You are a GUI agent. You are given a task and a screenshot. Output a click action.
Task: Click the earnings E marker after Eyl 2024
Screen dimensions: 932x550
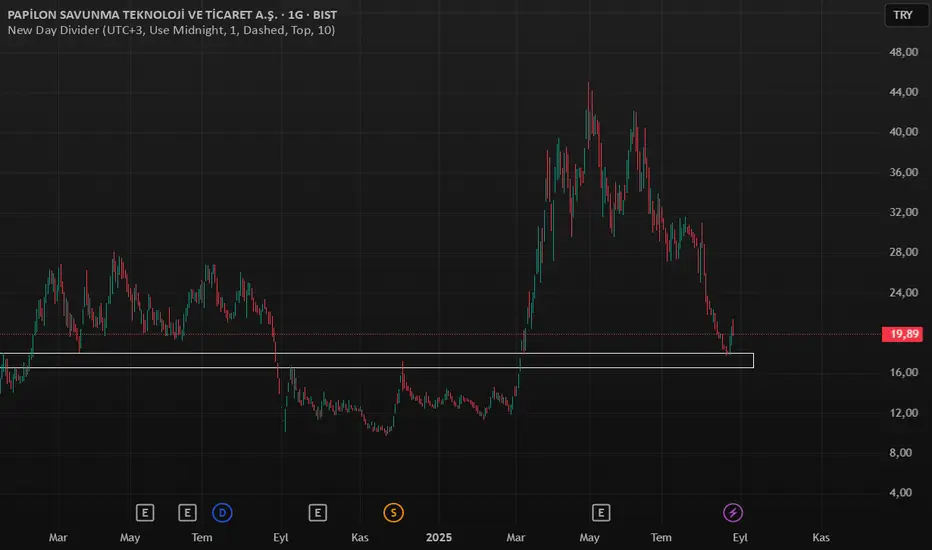pos(318,513)
